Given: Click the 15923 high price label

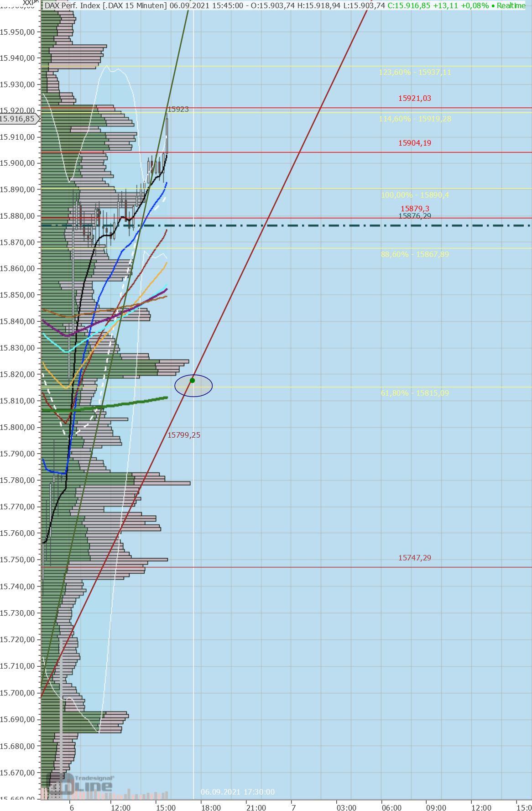Looking at the screenshot, I should 178,110.
